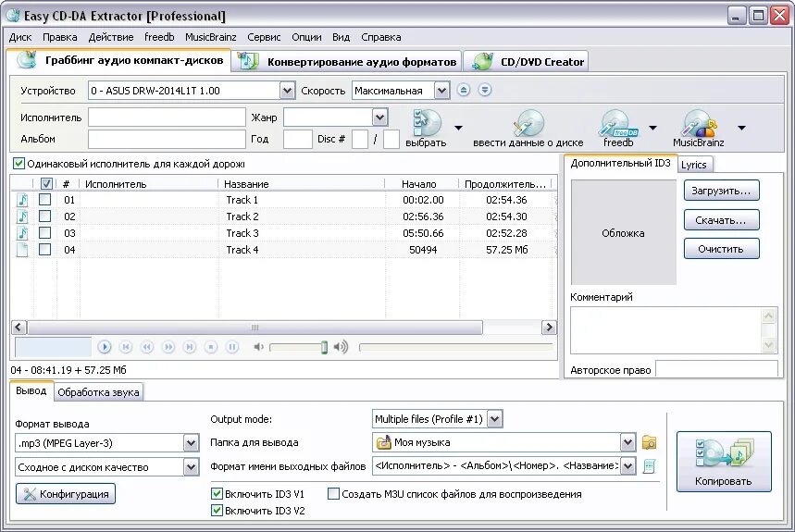Click the application icon in the title bar
Screen dimensions: 795x532
(13, 16)
